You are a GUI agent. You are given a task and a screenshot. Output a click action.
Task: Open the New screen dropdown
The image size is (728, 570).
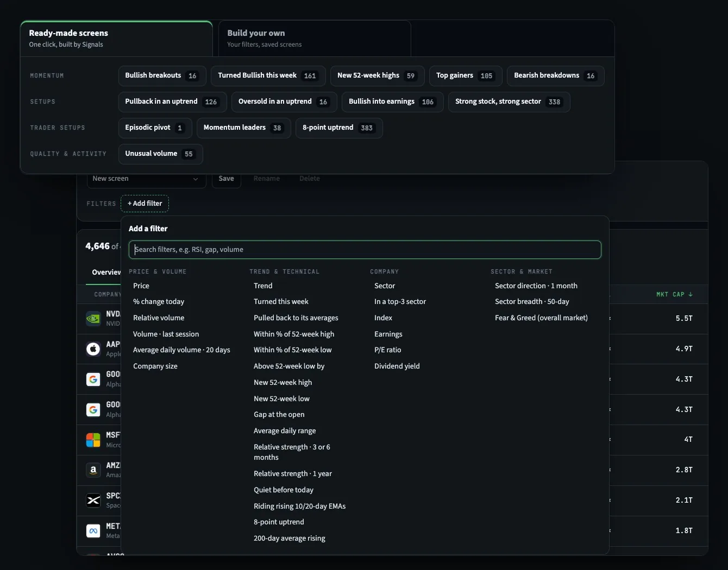coord(146,179)
